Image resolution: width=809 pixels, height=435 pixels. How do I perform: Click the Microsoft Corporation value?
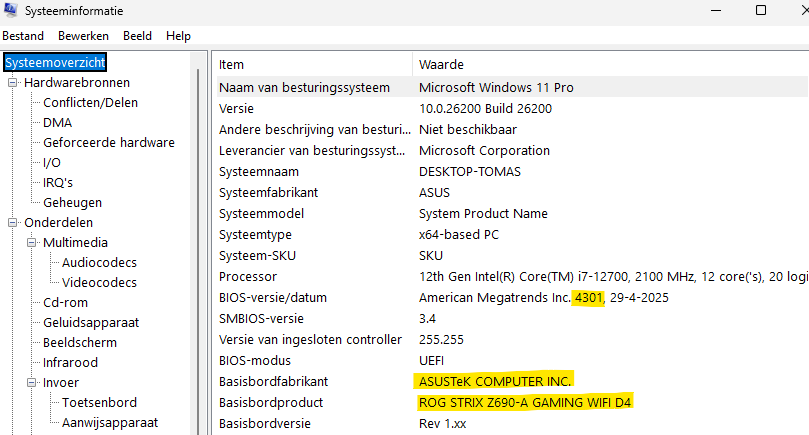[x=484, y=151]
